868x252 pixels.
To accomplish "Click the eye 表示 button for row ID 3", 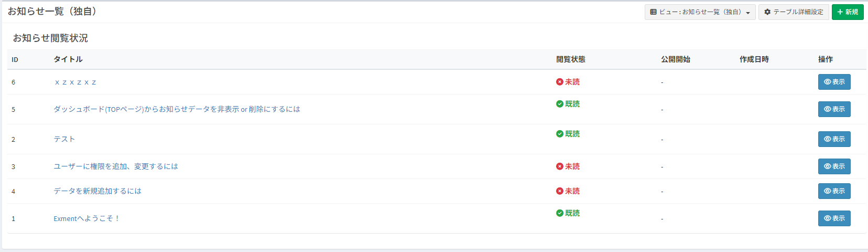I will 834,166.
